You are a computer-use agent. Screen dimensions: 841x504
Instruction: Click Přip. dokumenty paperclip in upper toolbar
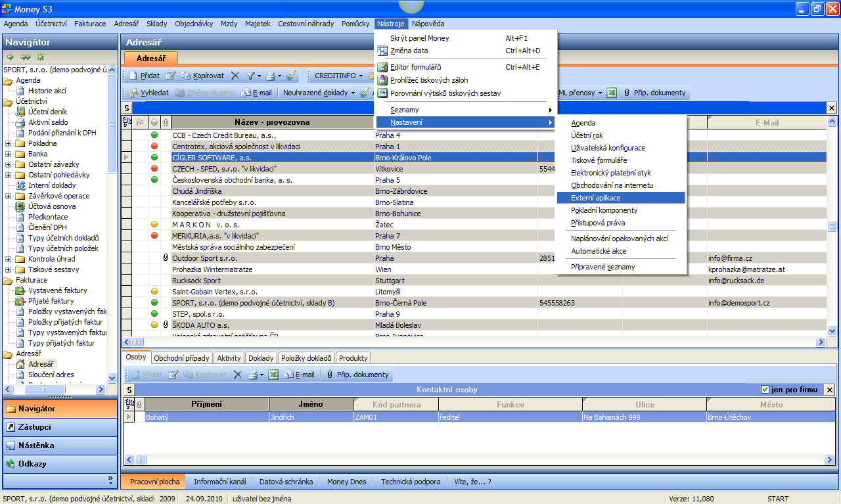point(654,93)
